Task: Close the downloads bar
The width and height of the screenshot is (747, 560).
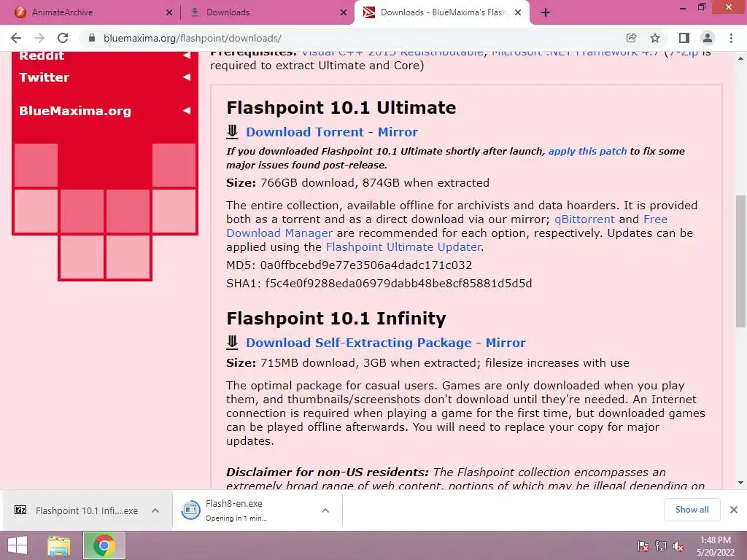Action: 734,510
